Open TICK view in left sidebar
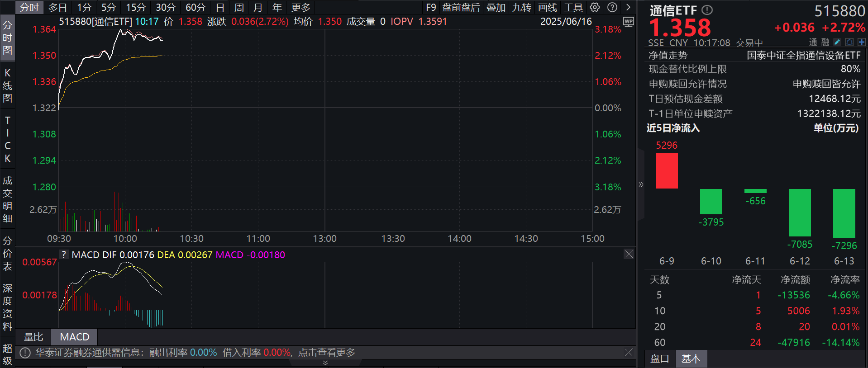This screenshot has height=368, width=868. (7, 139)
